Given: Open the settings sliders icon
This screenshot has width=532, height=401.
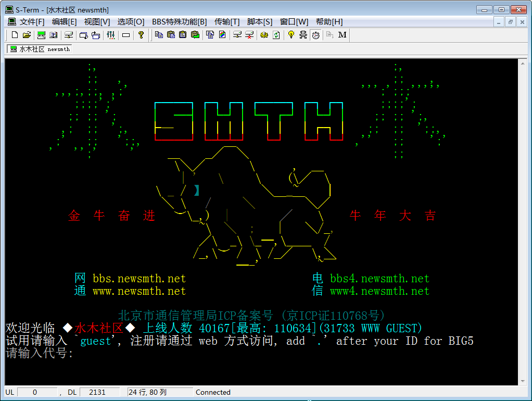Looking at the screenshot, I should 110,35.
